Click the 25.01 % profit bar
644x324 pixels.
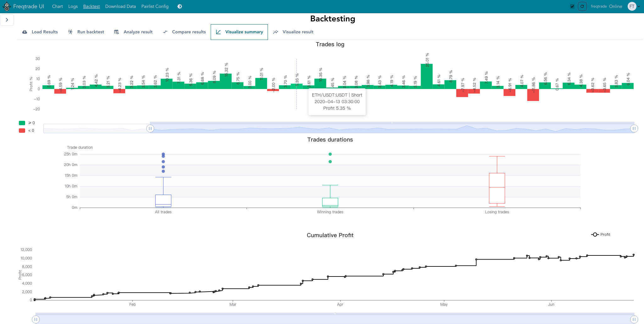coord(427,76)
